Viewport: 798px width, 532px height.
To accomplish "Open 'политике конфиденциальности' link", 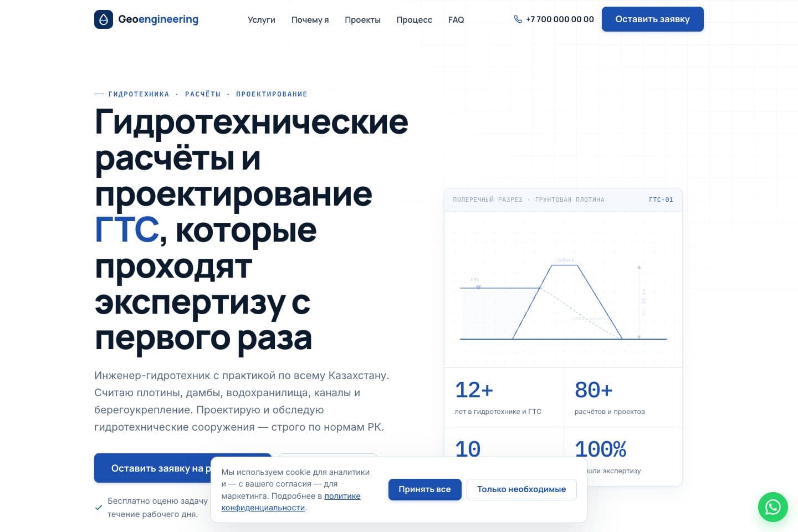I will [291, 502].
